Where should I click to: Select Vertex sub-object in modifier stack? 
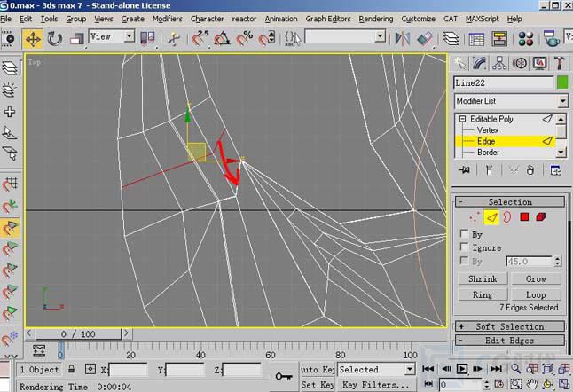[488, 130]
